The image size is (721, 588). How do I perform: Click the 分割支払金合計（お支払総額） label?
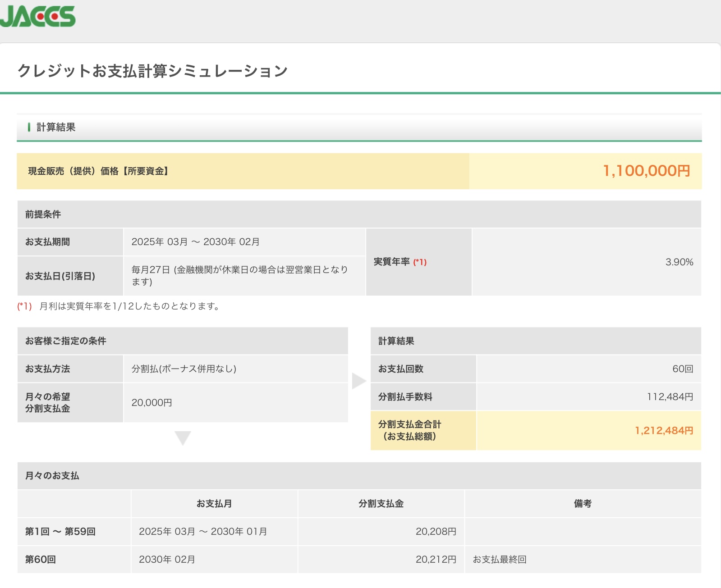409,430
